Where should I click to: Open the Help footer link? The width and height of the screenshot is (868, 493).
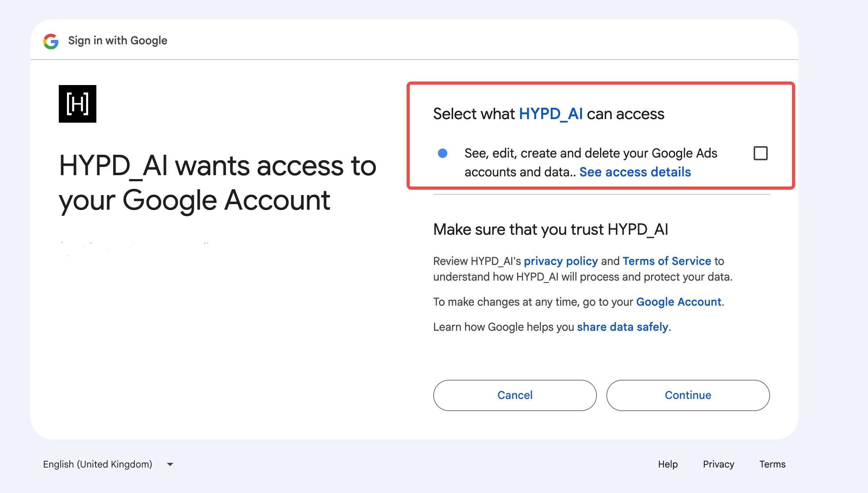pos(668,464)
